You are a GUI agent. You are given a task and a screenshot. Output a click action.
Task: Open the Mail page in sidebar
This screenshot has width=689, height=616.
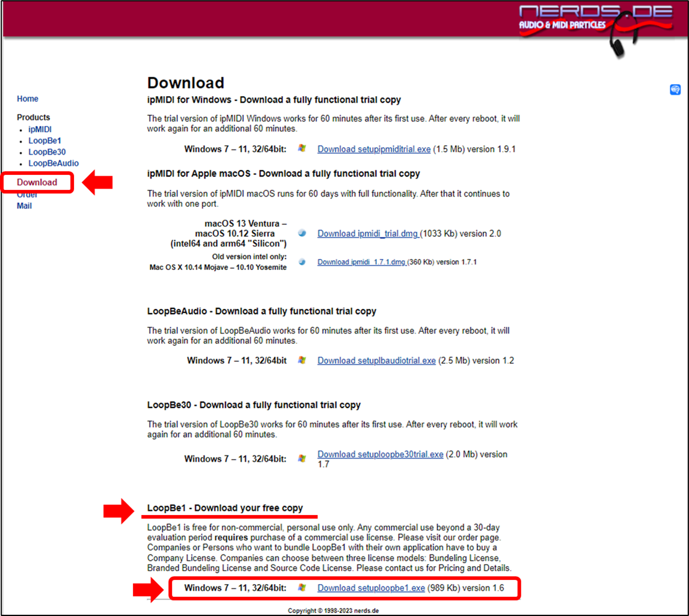[25, 206]
